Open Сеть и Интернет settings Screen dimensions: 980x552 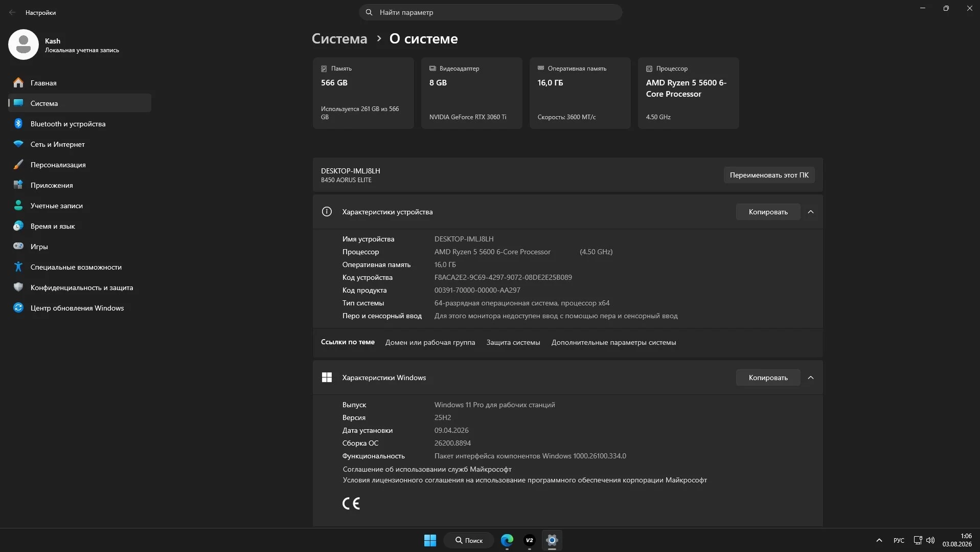[x=80, y=144]
